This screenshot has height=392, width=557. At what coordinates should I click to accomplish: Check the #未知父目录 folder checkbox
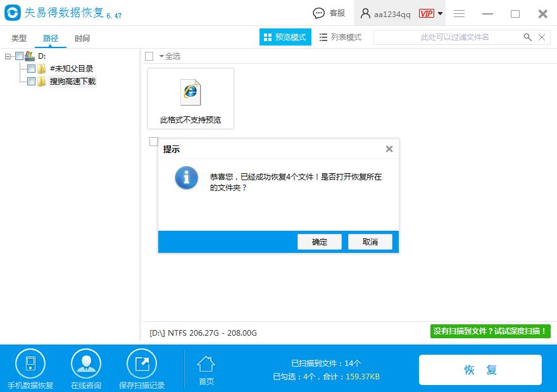pyautogui.click(x=32, y=68)
